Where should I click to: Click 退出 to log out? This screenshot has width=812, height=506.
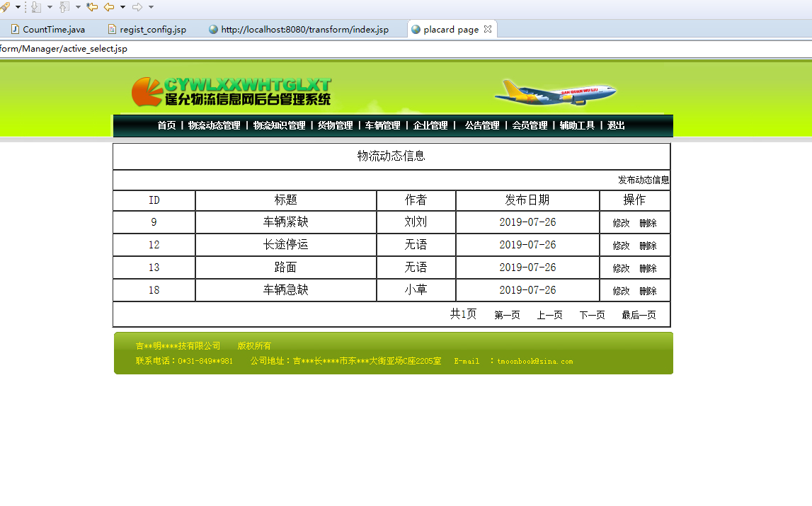click(614, 125)
